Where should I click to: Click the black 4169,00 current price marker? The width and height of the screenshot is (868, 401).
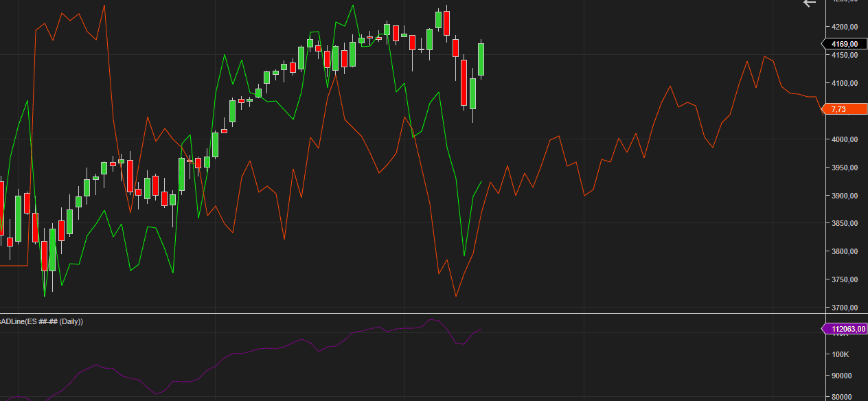click(x=844, y=44)
